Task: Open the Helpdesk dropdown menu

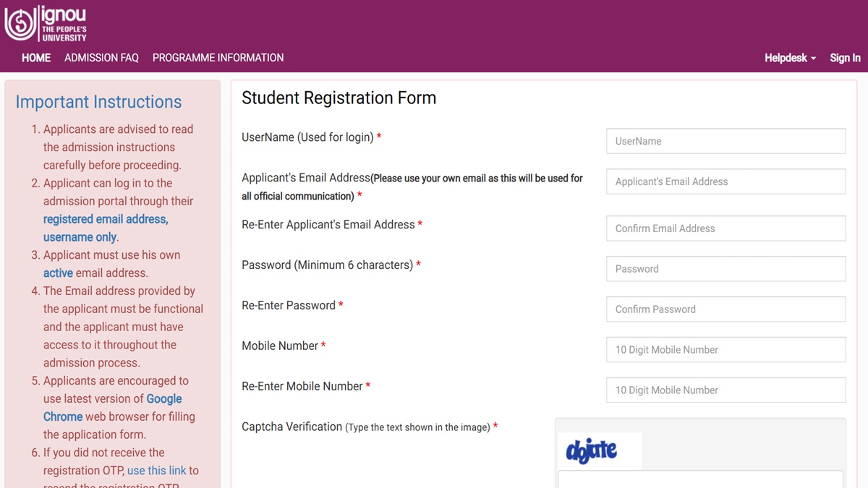Action: point(786,58)
